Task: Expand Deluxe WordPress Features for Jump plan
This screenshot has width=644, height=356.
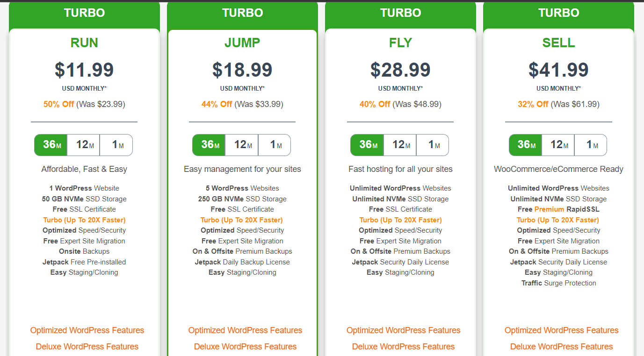Action: (x=245, y=347)
